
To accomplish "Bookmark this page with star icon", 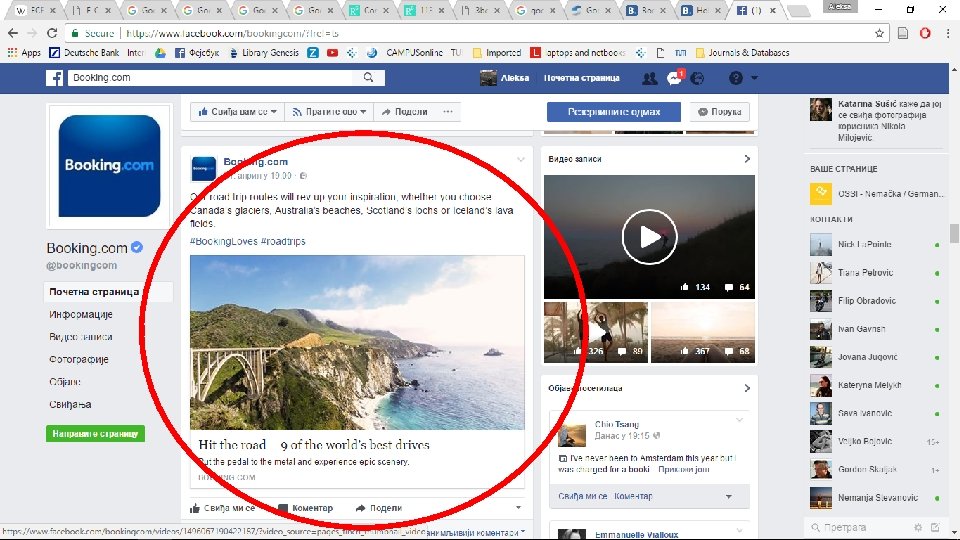I will pos(879,33).
